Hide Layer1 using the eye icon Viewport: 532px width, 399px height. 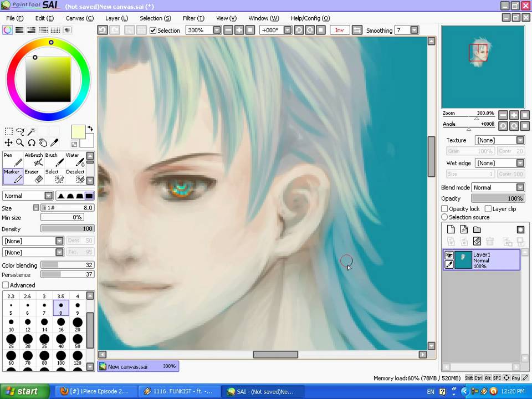[449, 255]
